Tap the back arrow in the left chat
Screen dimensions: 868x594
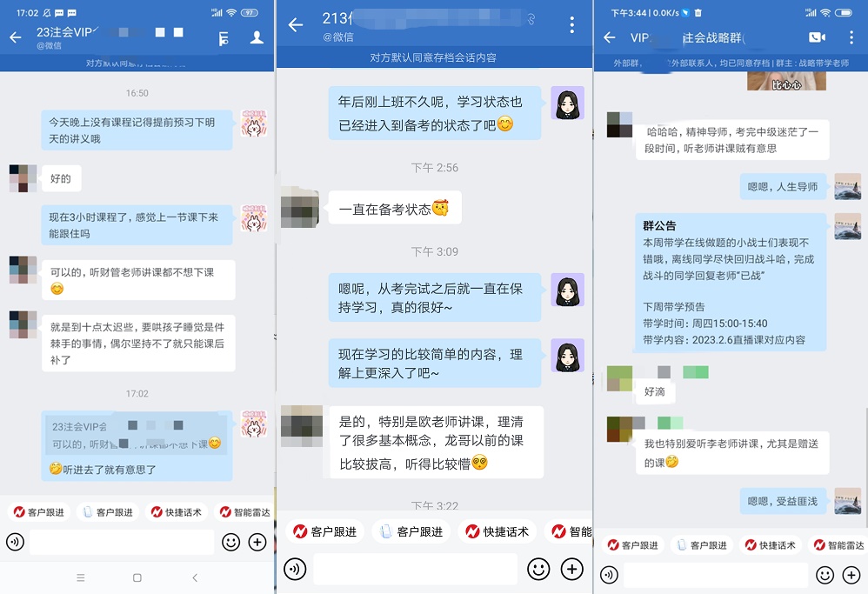tap(16, 37)
